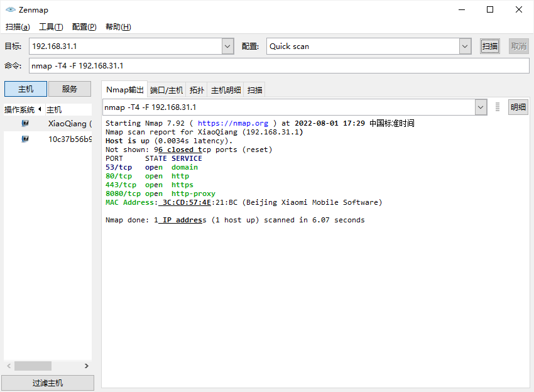Maximize the Zenmap window
Image resolution: width=534 pixels, height=392 pixels.
pos(490,9)
